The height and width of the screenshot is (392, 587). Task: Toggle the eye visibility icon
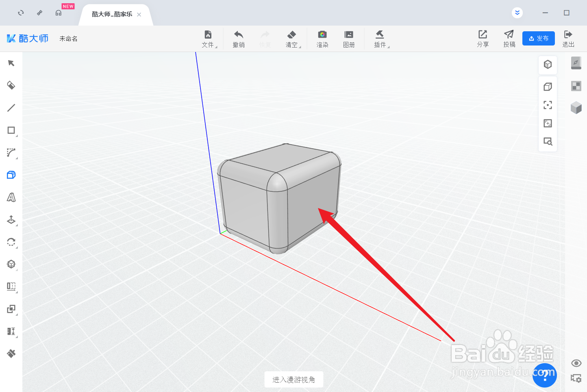(576, 363)
